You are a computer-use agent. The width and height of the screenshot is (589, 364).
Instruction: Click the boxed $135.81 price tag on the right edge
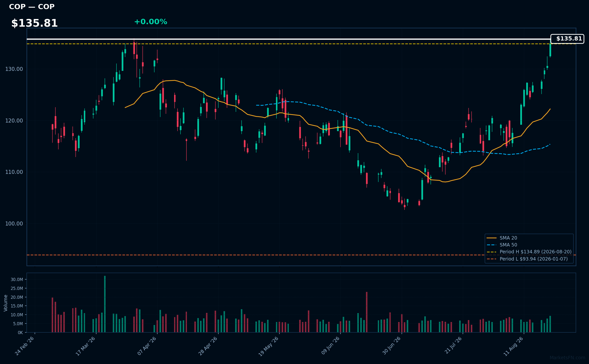pyautogui.click(x=567, y=39)
